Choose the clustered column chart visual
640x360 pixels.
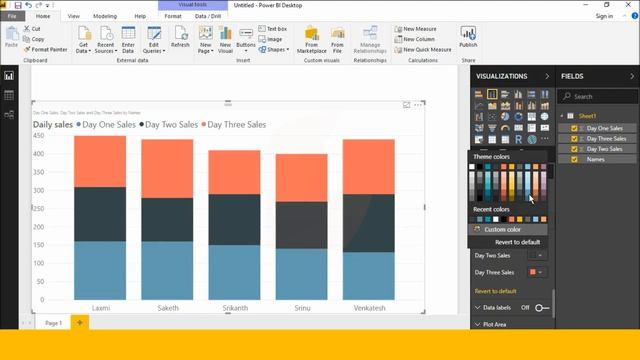(518, 94)
